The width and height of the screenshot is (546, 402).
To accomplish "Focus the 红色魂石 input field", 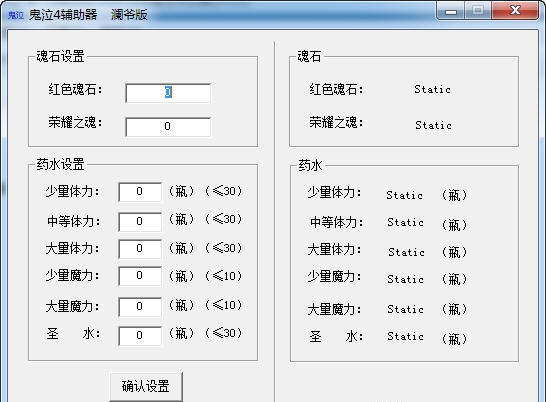I will [168, 93].
